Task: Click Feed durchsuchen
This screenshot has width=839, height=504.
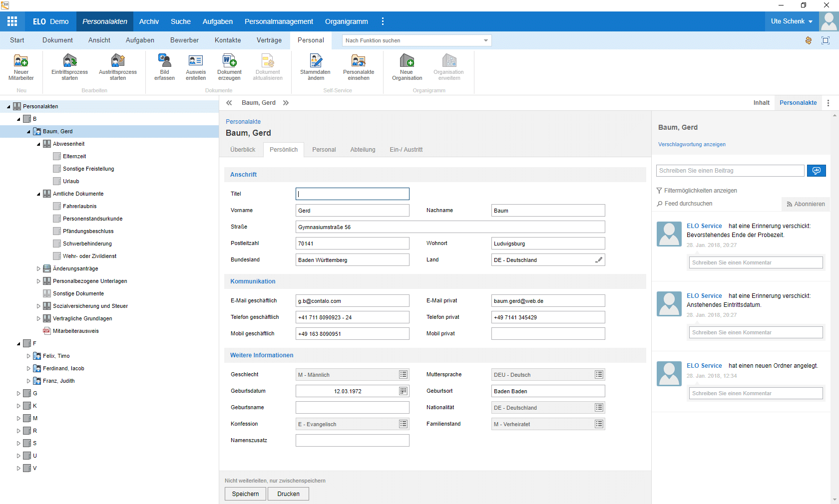Action: 685,204
